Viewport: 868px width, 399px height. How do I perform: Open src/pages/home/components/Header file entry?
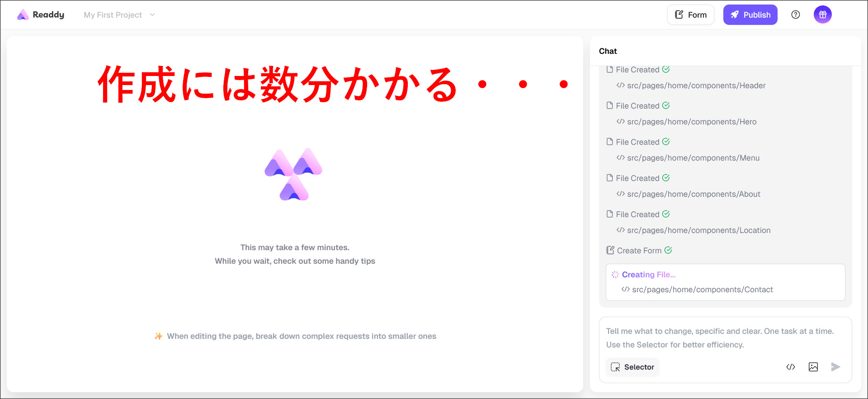pyautogui.click(x=696, y=85)
